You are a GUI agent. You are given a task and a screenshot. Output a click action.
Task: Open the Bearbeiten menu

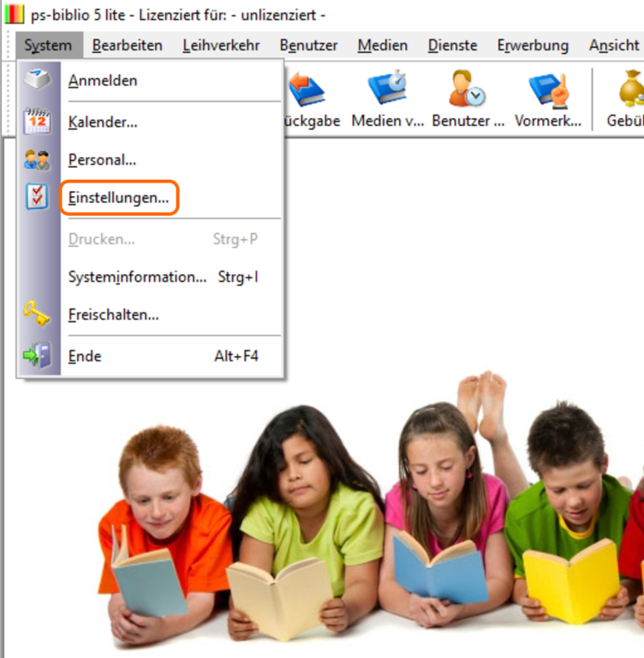click(x=128, y=45)
